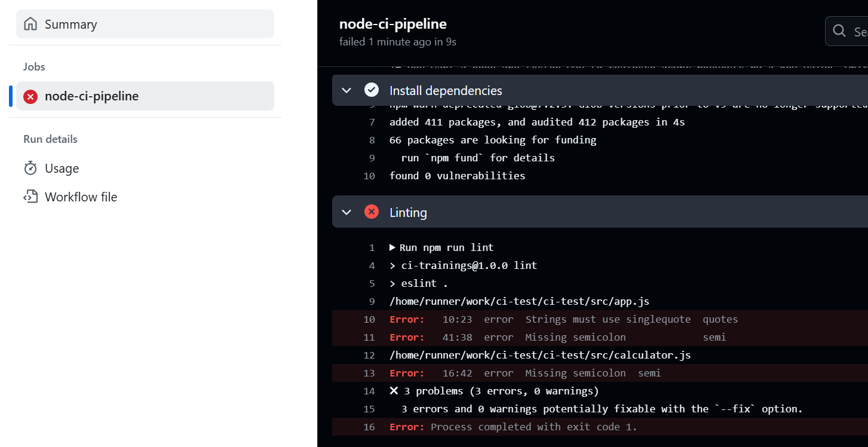Click 'added 411 packages' log line
The width and height of the screenshot is (868, 447).
537,122
